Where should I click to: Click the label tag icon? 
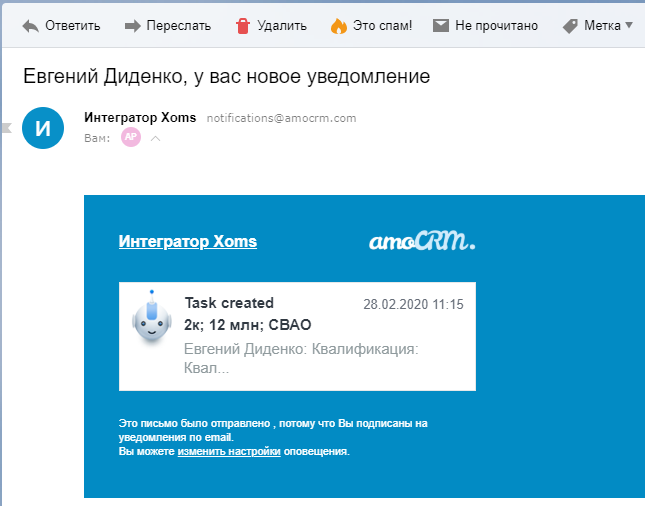pyautogui.click(x=570, y=25)
